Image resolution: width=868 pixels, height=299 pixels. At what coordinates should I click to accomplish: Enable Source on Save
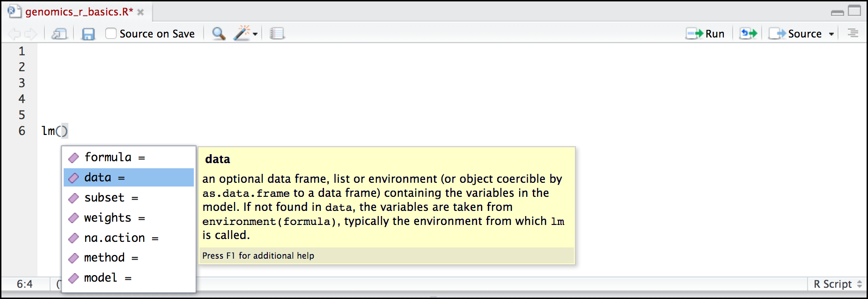click(110, 33)
